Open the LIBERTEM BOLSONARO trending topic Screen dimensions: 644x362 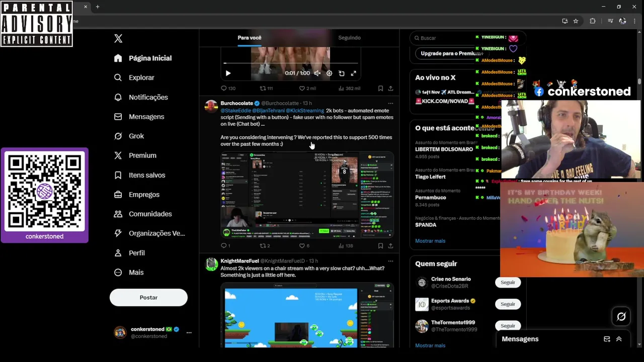tap(444, 149)
